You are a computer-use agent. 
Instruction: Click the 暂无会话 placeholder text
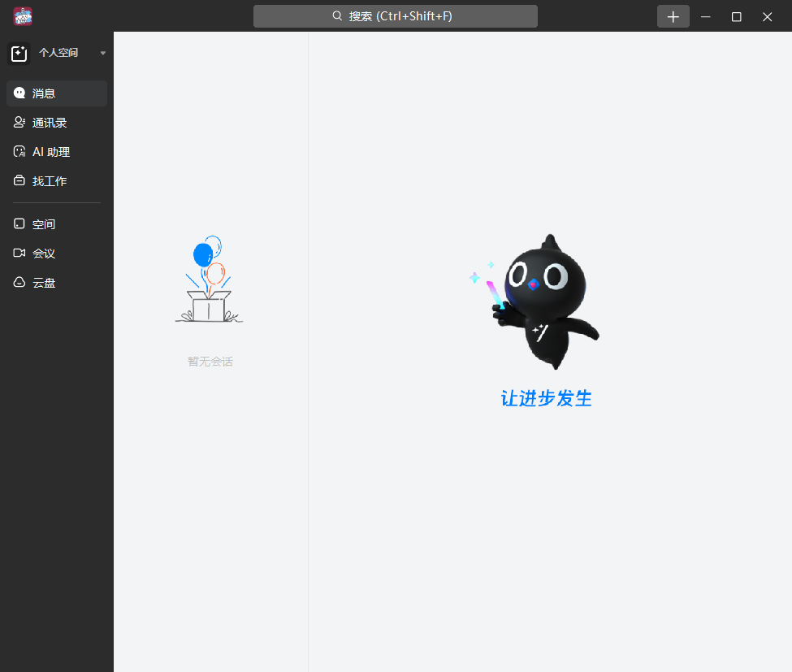210,362
